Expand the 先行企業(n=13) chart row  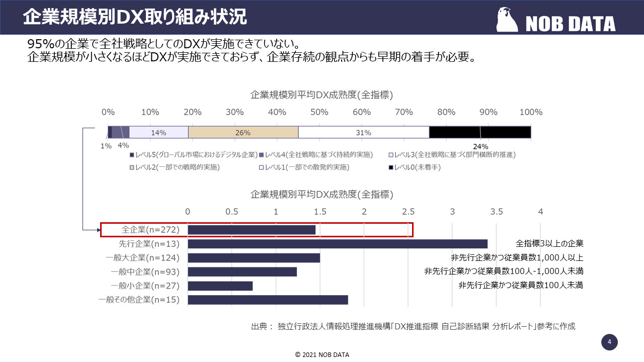click(x=337, y=243)
